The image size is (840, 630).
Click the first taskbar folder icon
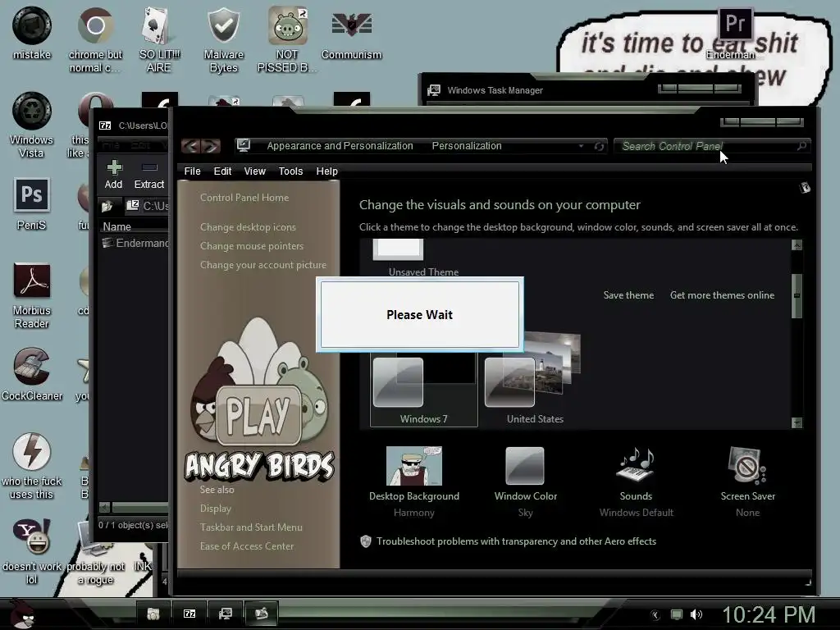point(153,614)
